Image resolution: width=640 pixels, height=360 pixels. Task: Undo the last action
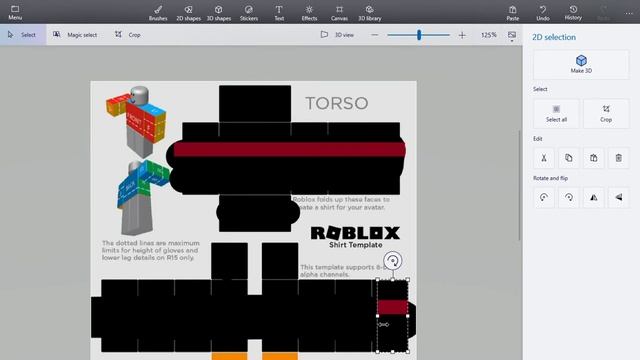[543, 13]
